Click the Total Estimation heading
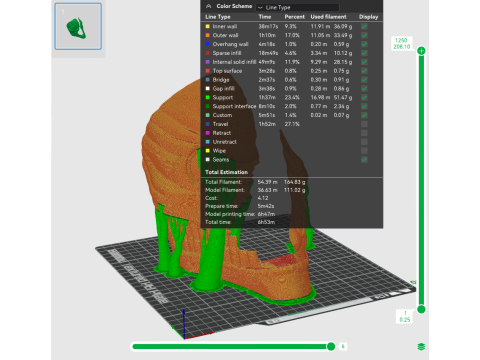The image size is (480, 360). pos(226,172)
